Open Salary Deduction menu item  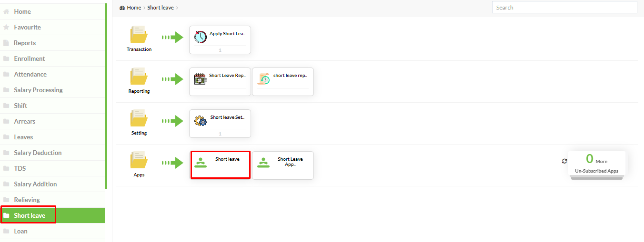tap(52, 153)
